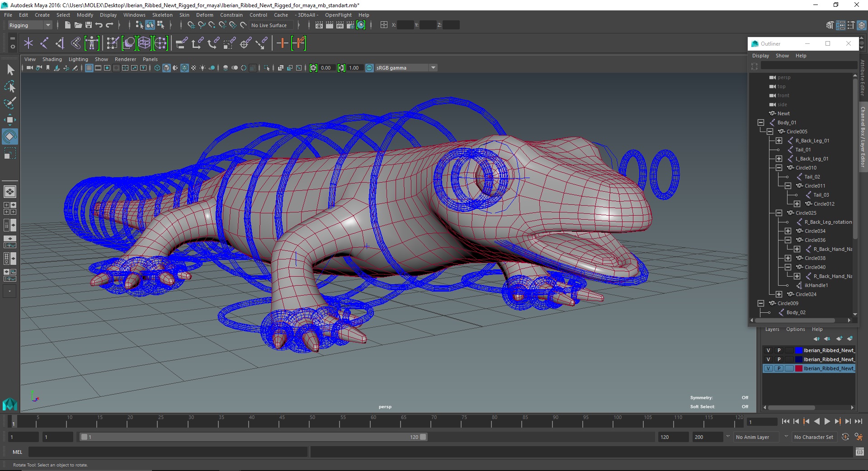Select the Move tool in the toolbox
The width and height of the screenshot is (868, 471).
click(x=9, y=120)
